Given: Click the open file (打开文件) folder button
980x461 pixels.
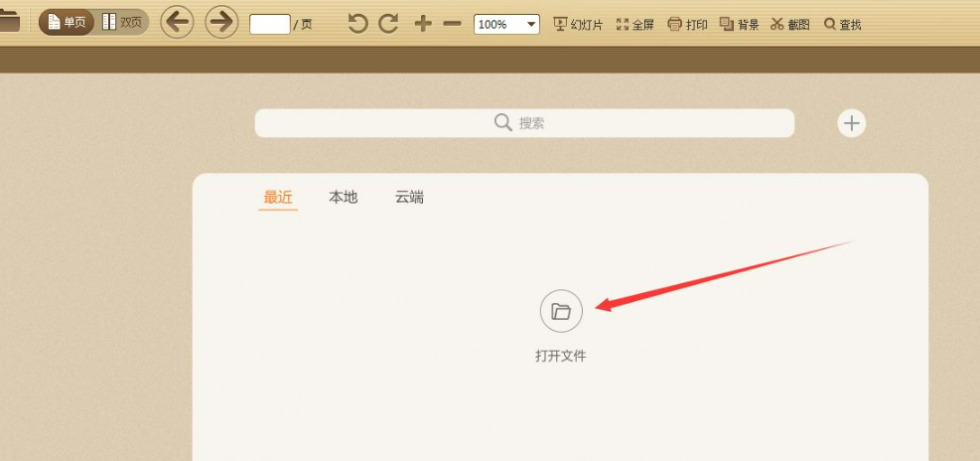Looking at the screenshot, I should coord(561,312).
